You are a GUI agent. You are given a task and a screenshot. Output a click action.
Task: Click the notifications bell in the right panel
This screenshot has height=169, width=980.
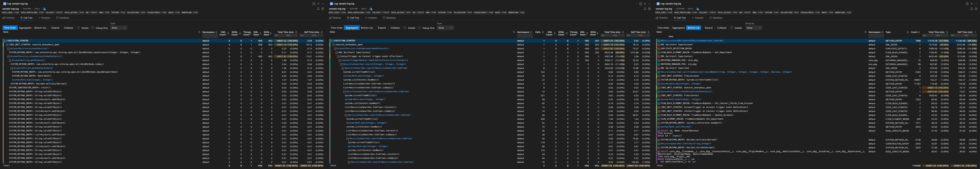pyautogui.click(x=971, y=9)
